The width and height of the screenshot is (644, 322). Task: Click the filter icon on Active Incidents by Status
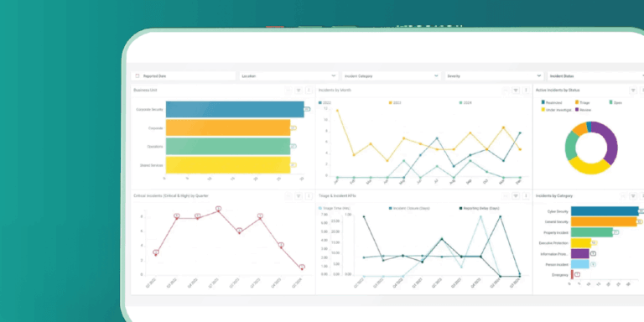632,91
